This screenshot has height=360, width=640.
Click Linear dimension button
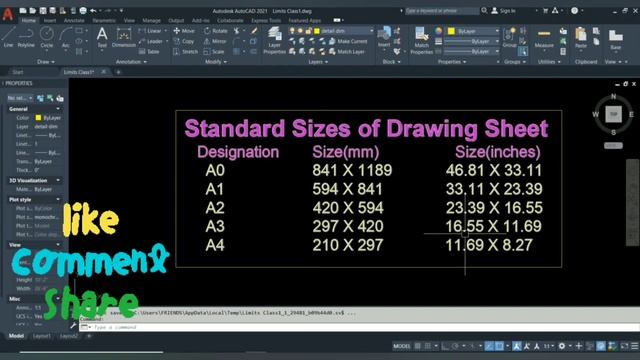point(150,31)
